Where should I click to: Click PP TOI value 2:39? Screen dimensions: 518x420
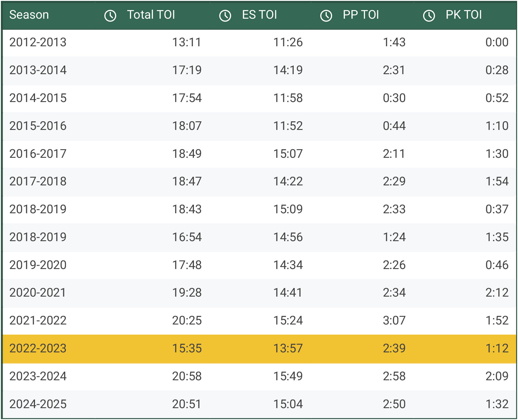point(394,349)
